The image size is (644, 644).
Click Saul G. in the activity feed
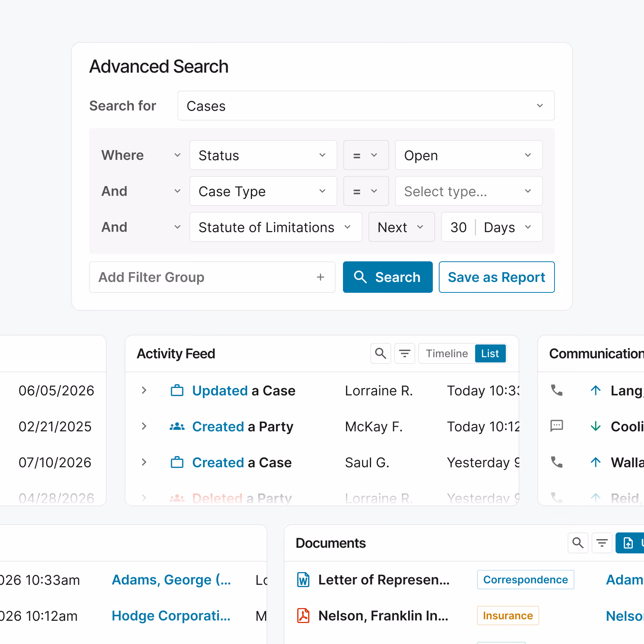[x=367, y=462]
